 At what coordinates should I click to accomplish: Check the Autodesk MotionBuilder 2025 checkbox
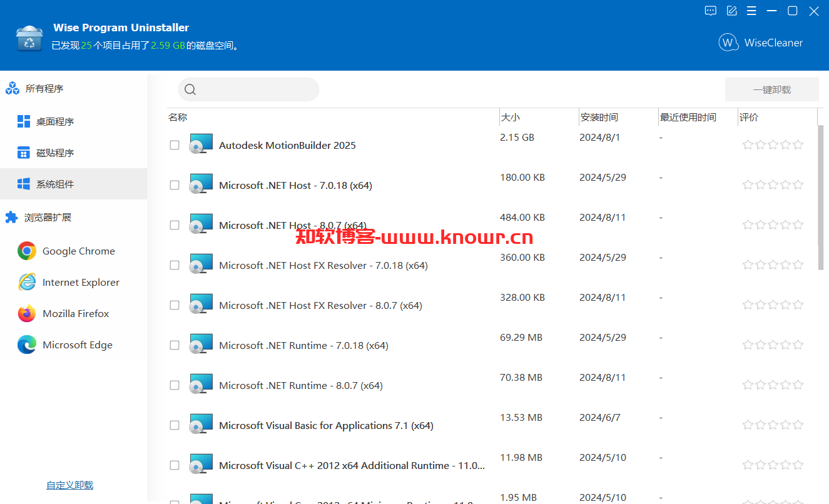(x=175, y=145)
